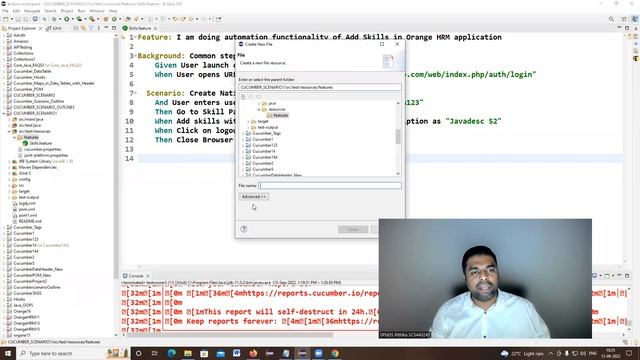Click the Finish button in dialog
The width and height of the screenshot is (640, 360).
[353, 229]
